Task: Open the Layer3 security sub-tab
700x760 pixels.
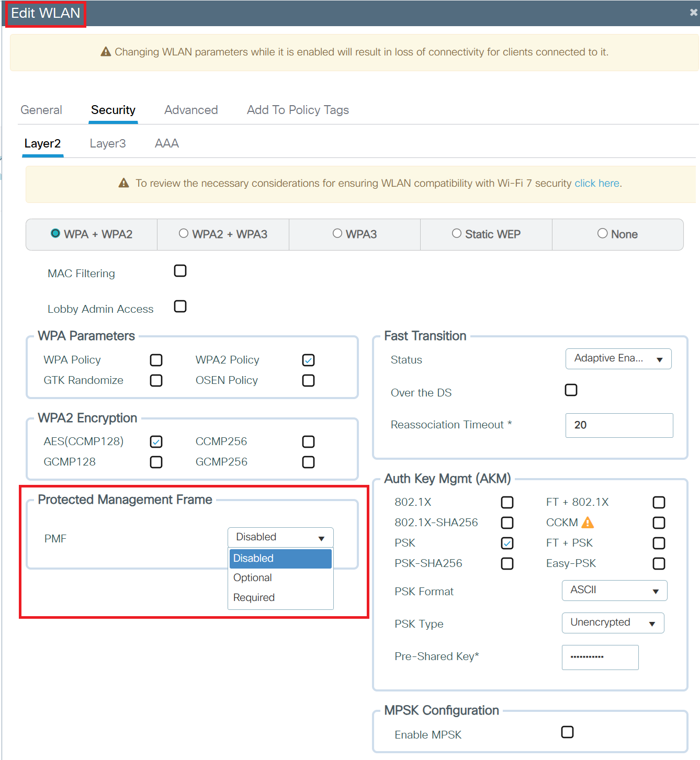Action: tap(108, 143)
